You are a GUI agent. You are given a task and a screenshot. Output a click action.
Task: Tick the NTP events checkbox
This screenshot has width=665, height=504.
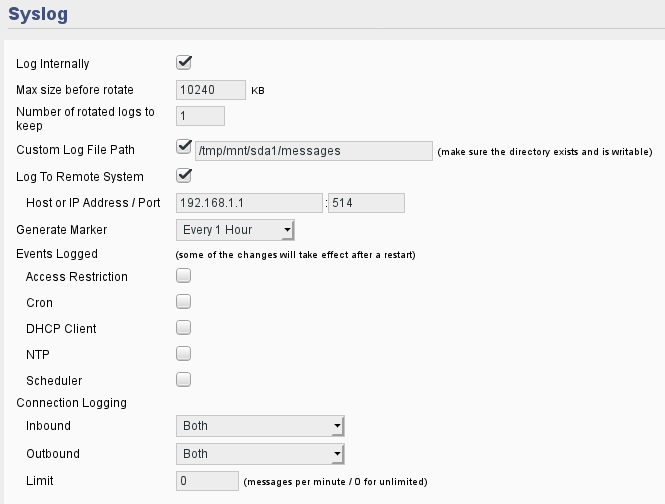point(184,353)
